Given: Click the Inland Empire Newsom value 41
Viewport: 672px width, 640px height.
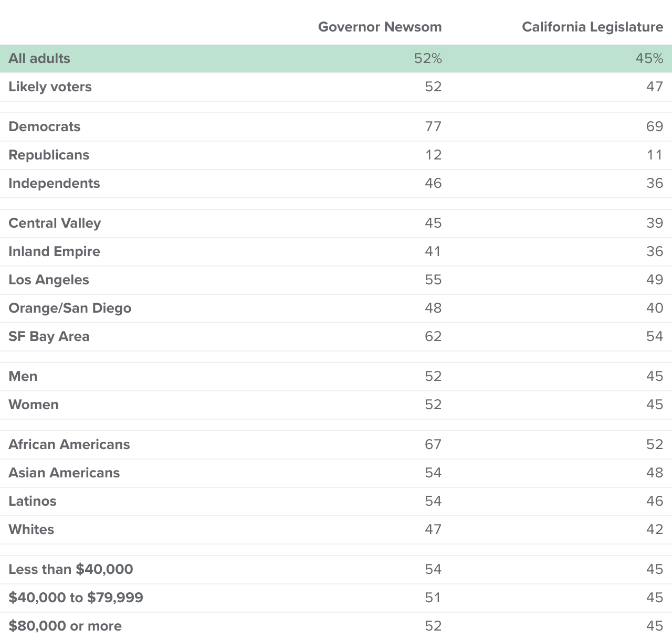Looking at the screenshot, I should [x=433, y=251].
